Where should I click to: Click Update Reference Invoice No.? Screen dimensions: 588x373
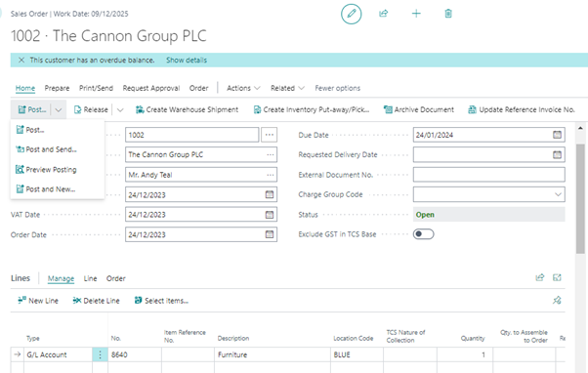click(x=522, y=109)
